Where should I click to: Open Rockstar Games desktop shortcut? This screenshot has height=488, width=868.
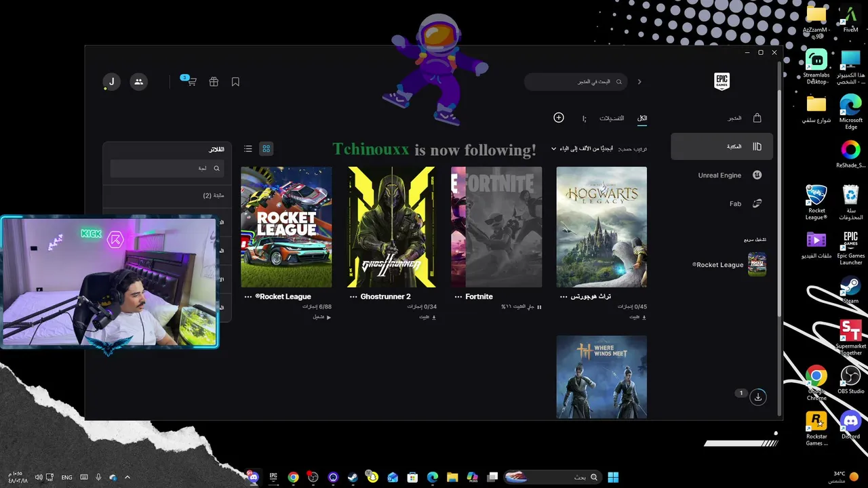816,428
